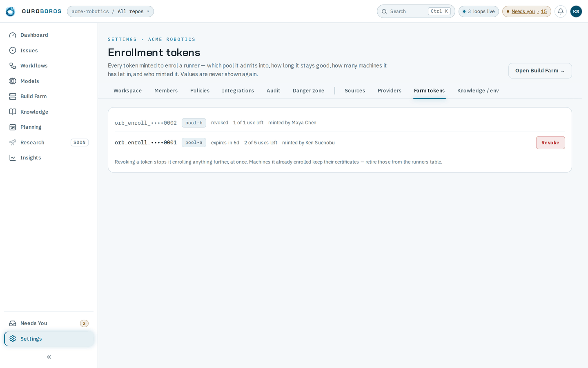Click 'minted by Ken Suenobu' text

308,143
